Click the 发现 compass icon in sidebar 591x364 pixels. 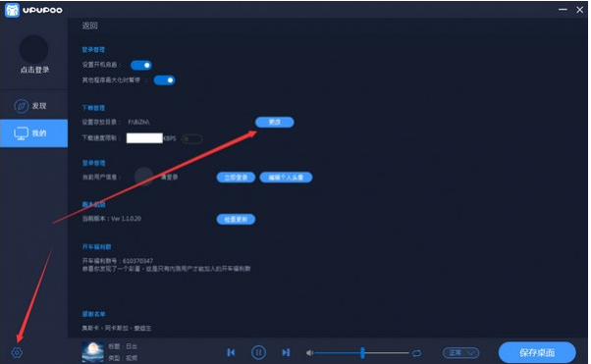[x=22, y=106]
